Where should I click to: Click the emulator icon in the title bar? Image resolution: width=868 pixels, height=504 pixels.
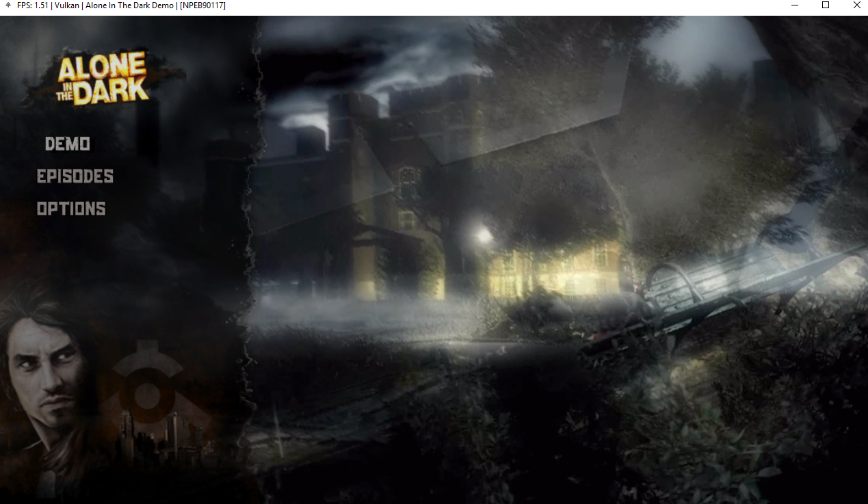8,5
